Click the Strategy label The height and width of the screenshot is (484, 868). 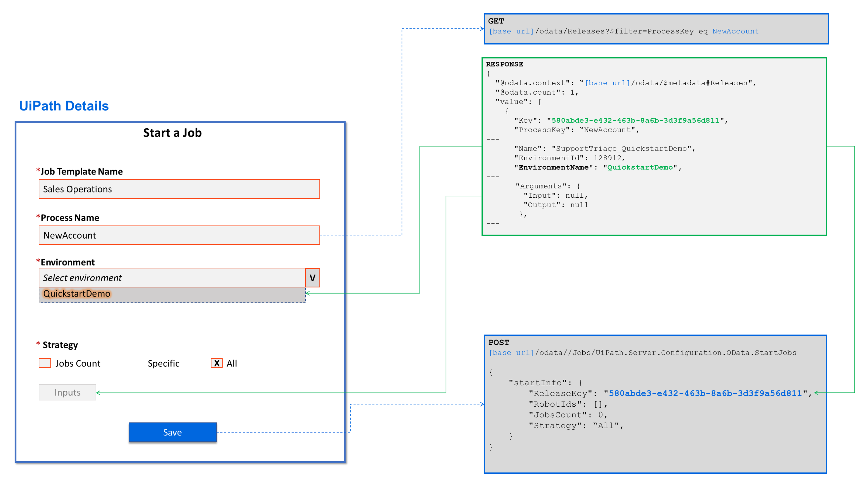coord(60,345)
